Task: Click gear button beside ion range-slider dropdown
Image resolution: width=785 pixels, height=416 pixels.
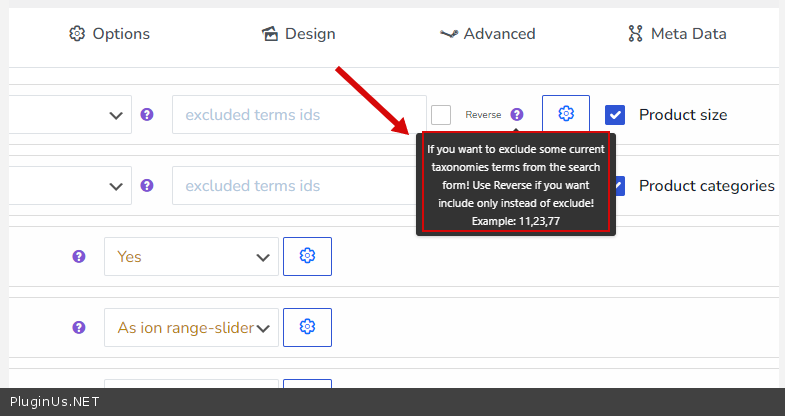Action: point(307,327)
